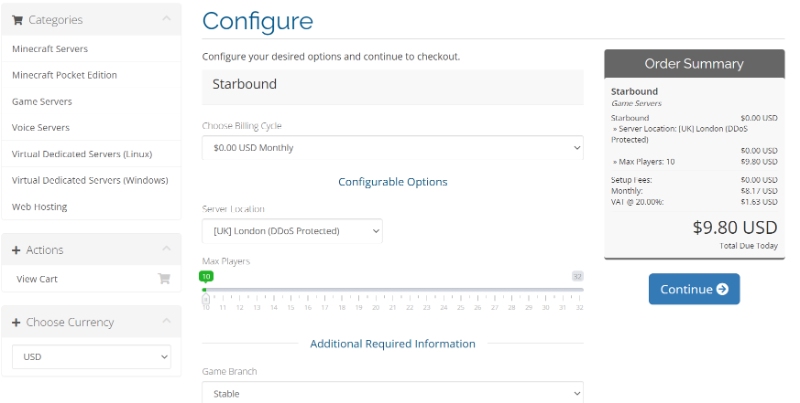Click the arrow icon on Continue button
This screenshot has width=800, height=403.
[x=722, y=289]
